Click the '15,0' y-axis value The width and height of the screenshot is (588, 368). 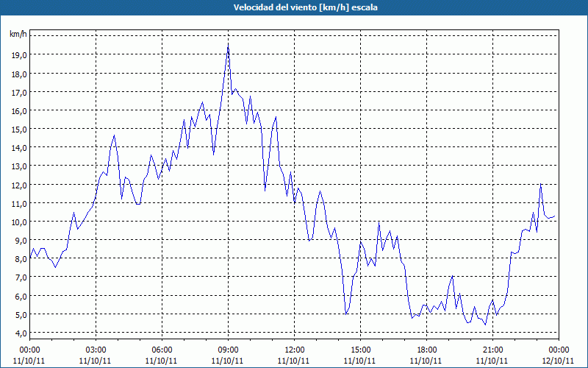20,130
